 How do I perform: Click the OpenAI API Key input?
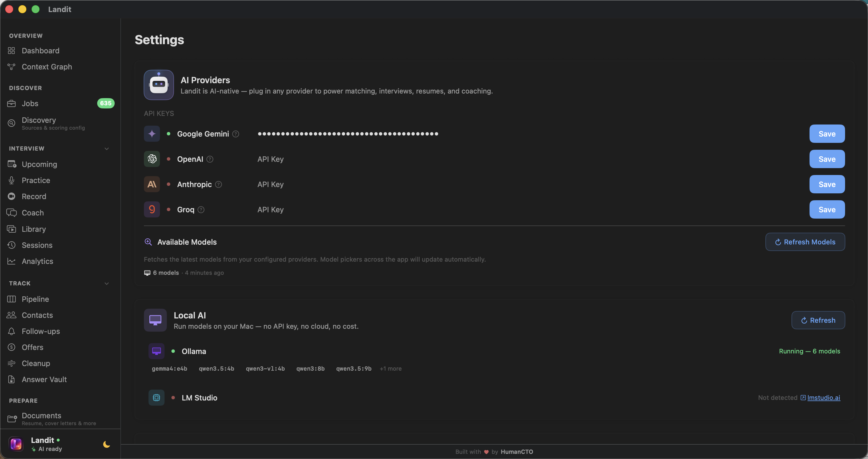(530, 159)
